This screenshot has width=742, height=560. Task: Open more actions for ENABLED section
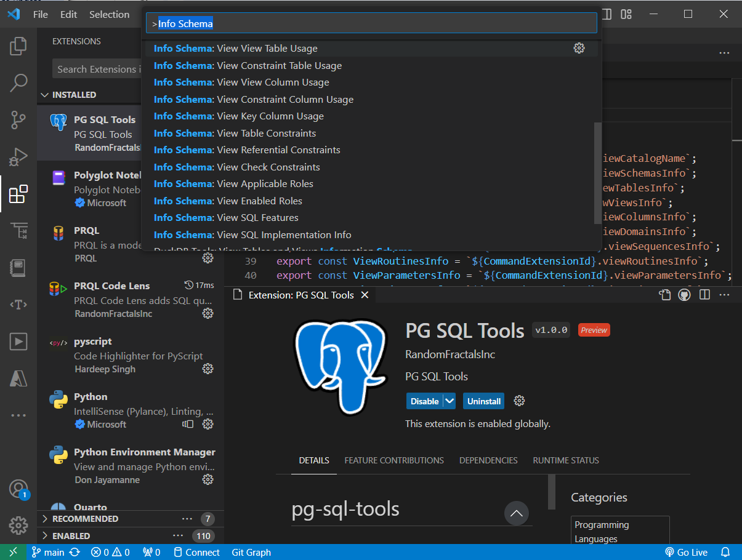[x=178, y=536]
